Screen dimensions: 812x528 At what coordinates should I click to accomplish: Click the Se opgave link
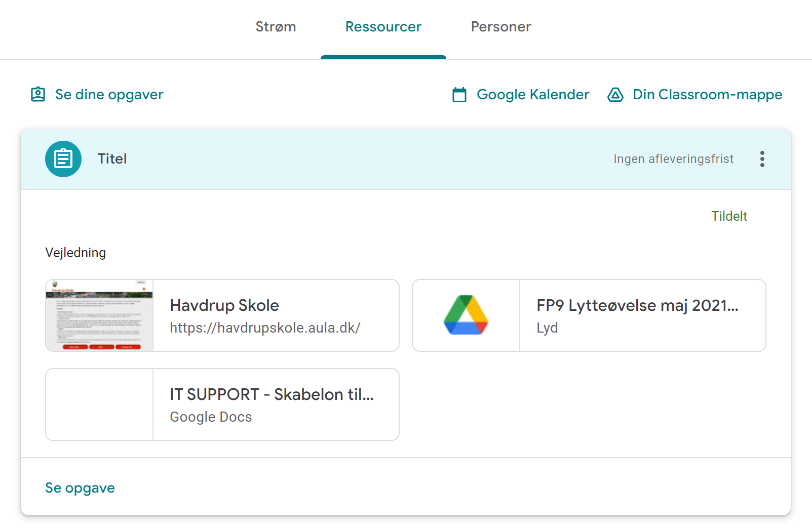click(80, 488)
